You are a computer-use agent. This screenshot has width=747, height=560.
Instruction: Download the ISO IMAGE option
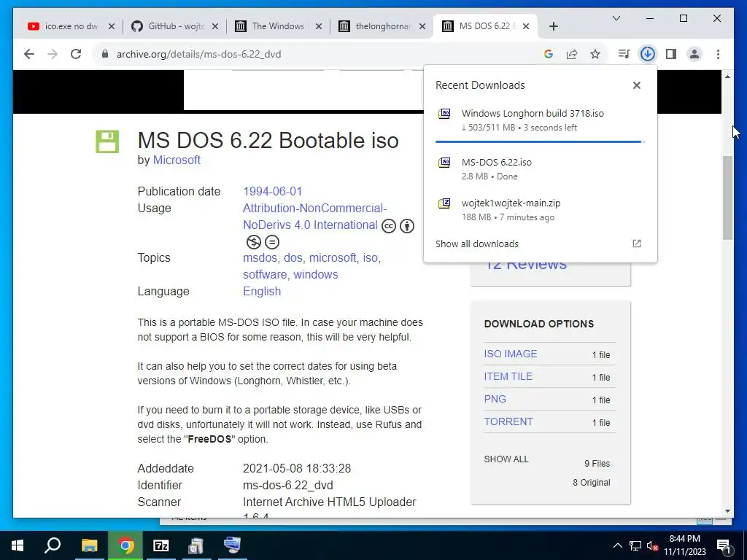coord(510,354)
